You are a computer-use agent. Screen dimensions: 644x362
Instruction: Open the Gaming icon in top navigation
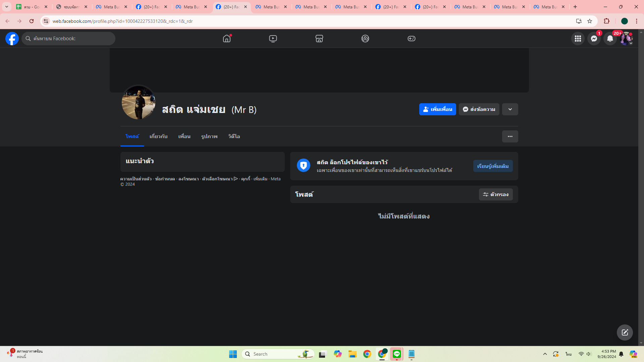click(411, 39)
